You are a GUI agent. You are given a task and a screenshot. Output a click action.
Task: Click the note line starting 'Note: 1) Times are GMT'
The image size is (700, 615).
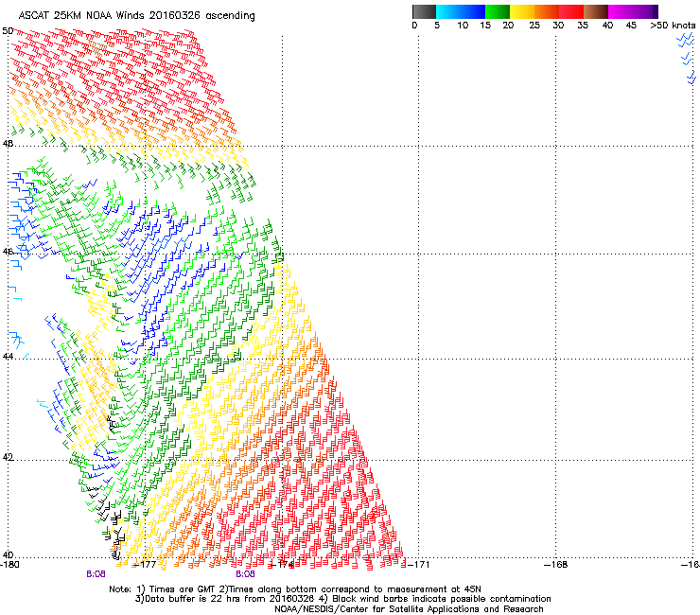pos(295,589)
